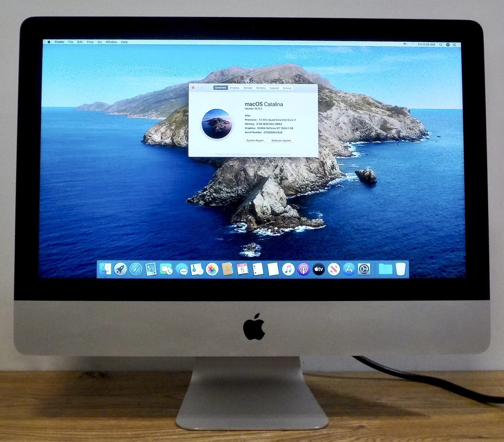Viewport: 504px width, 442px height.
Task: Click the Spotlight search magnifier
Action: (441, 44)
